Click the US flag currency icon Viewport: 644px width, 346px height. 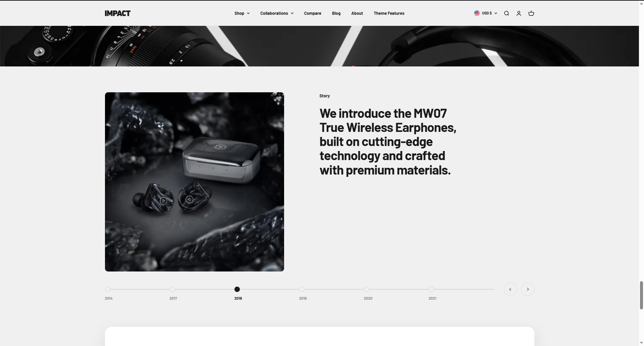pyautogui.click(x=477, y=13)
